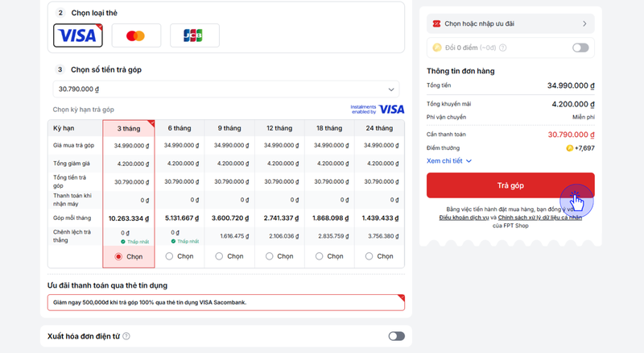Select the Mastercard card type
Image resolution: width=644 pixels, height=353 pixels.
136,35
